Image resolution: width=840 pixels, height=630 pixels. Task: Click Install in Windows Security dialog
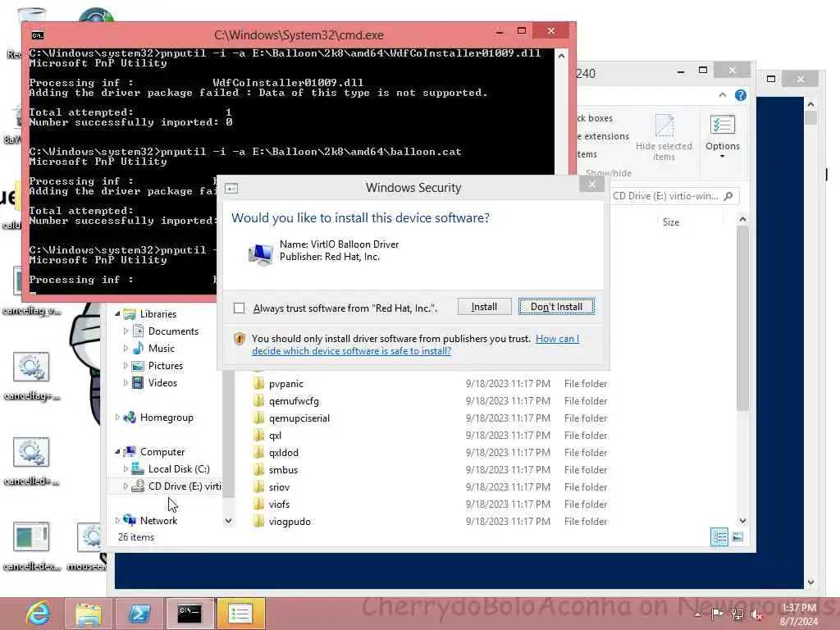(x=484, y=307)
